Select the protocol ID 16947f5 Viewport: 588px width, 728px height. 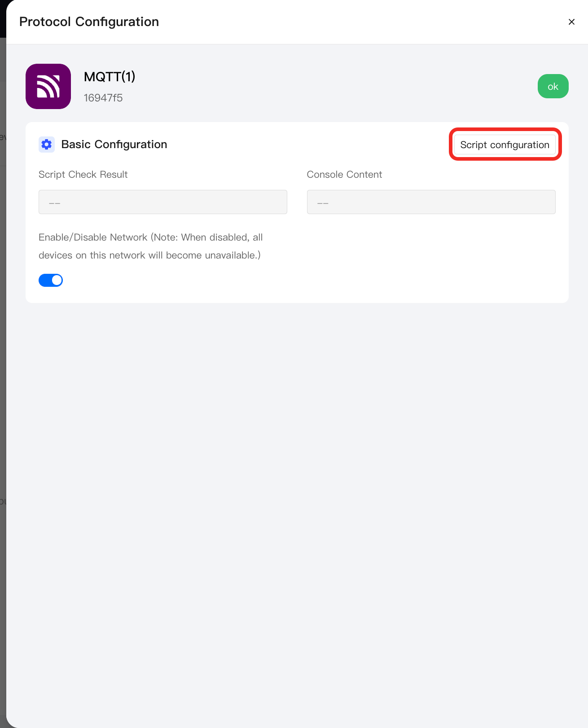103,98
